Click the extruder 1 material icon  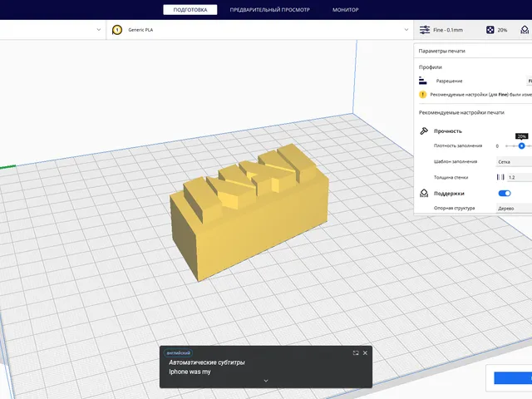(x=117, y=30)
